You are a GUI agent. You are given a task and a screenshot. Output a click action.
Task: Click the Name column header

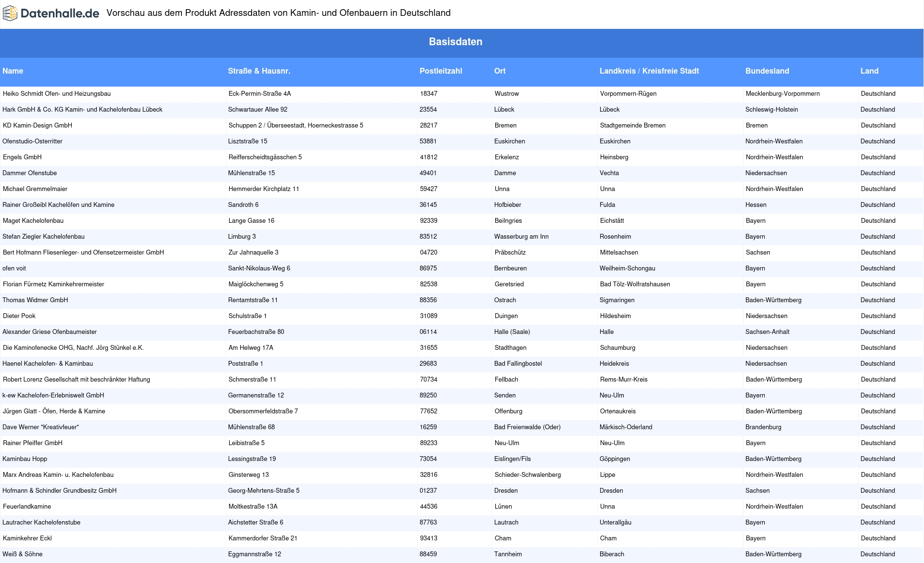pyautogui.click(x=13, y=71)
